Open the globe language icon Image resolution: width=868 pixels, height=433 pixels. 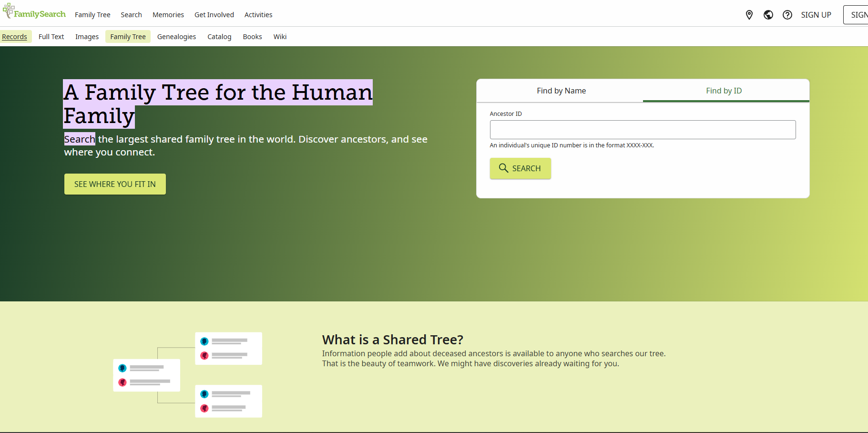click(x=768, y=15)
